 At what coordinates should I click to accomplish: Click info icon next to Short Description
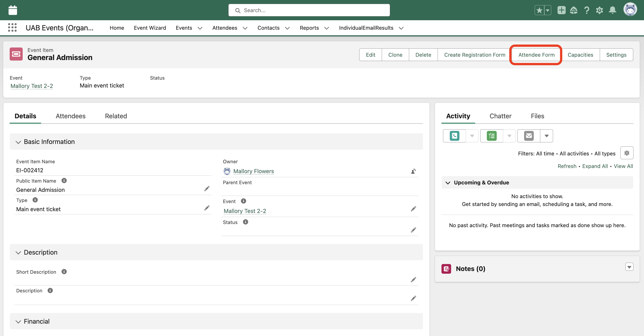point(64,272)
